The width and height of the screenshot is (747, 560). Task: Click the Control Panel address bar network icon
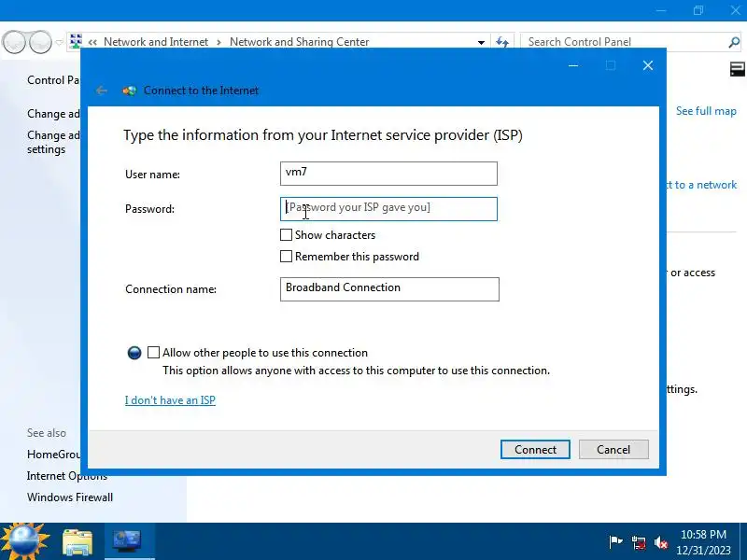(x=76, y=41)
